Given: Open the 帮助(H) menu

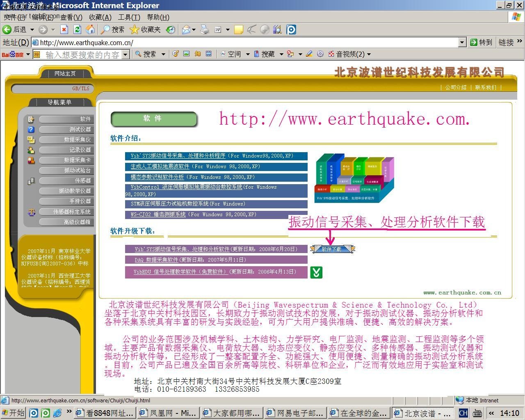Looking at the screenshot, I should click(x=158, y=17).
